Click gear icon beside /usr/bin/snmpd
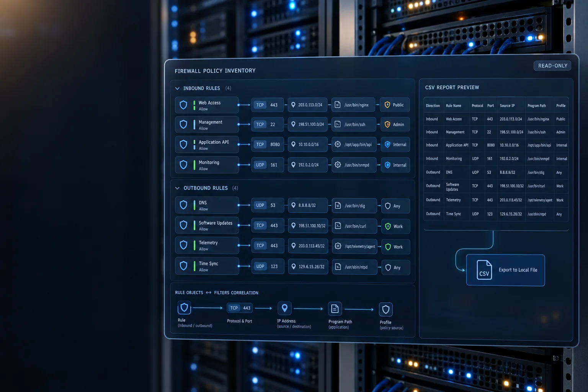 [x=338, y=165]
